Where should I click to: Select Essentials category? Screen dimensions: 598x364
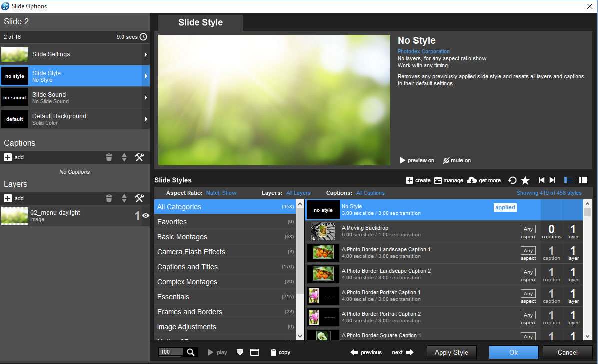pyautogui.click(x=225, y=297)
